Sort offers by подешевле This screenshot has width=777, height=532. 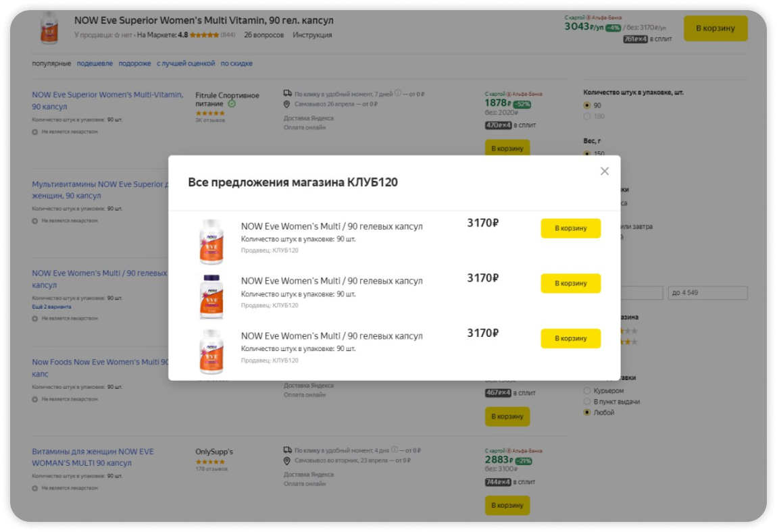[x=95, y=63]
